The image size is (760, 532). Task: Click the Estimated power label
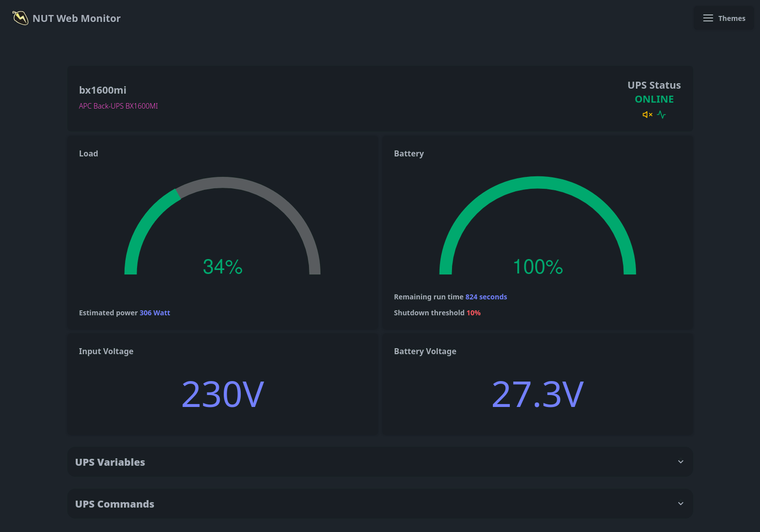click(x=108, y=313)
